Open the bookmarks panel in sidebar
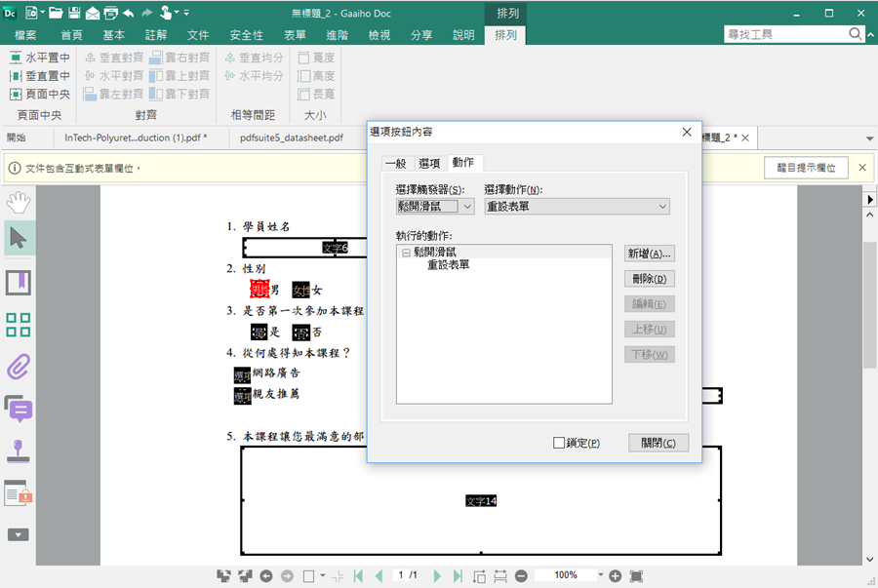 click(x=18, y=283)
